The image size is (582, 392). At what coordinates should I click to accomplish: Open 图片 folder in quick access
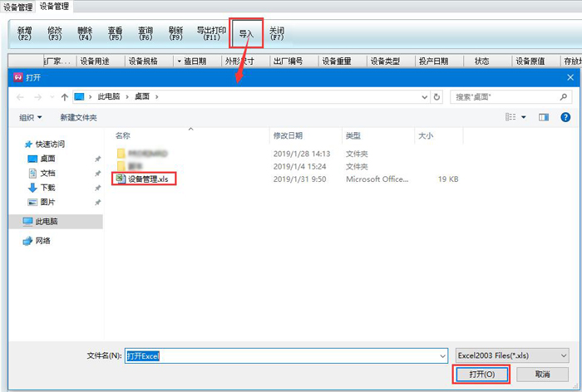point(47,202)
